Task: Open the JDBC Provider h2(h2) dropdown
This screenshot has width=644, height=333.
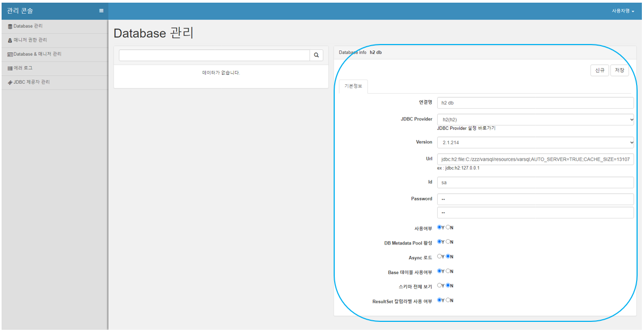Action: [535, 119]
